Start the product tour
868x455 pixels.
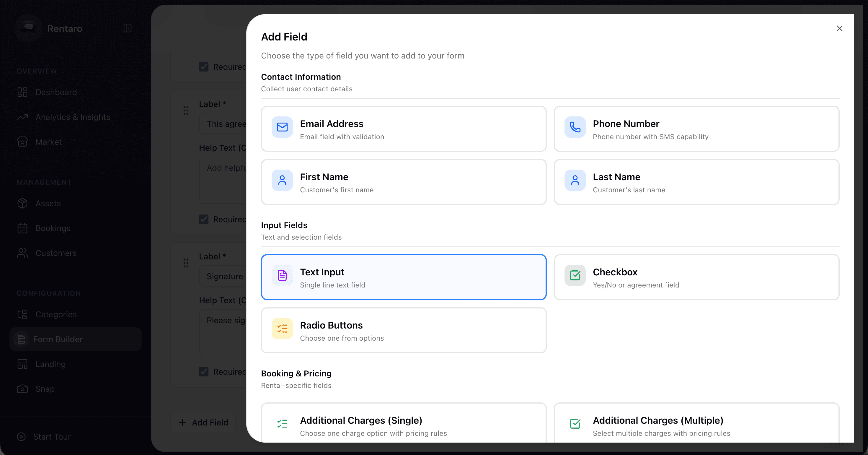[x=52, y=436]
